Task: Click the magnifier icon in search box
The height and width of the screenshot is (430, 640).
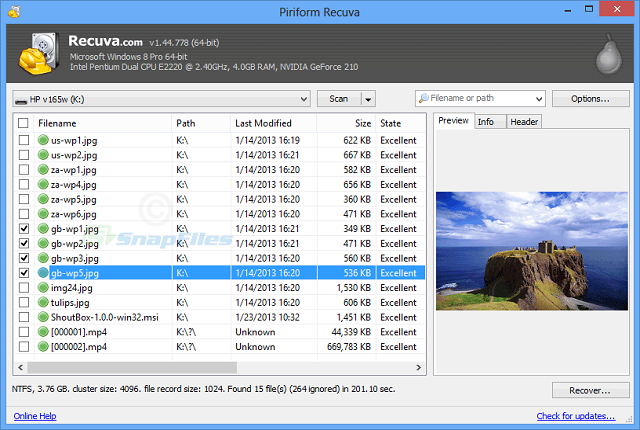Action: click(x=424, y=99)
